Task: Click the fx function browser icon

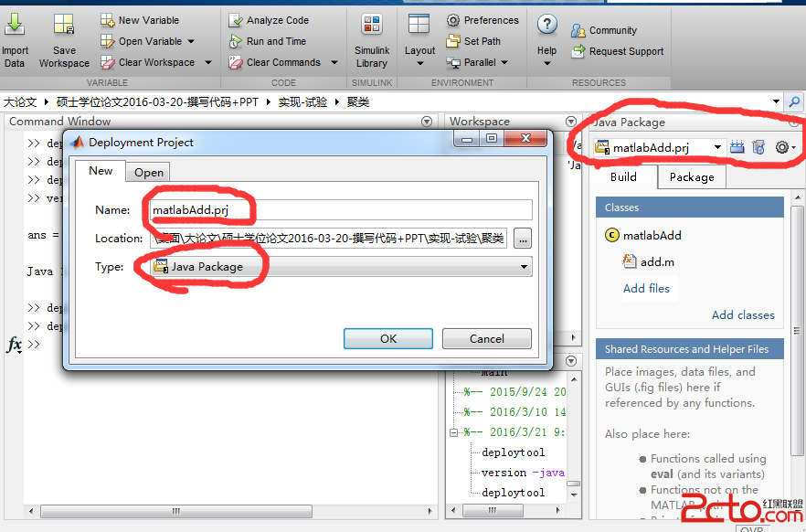Action: [14, 344]
